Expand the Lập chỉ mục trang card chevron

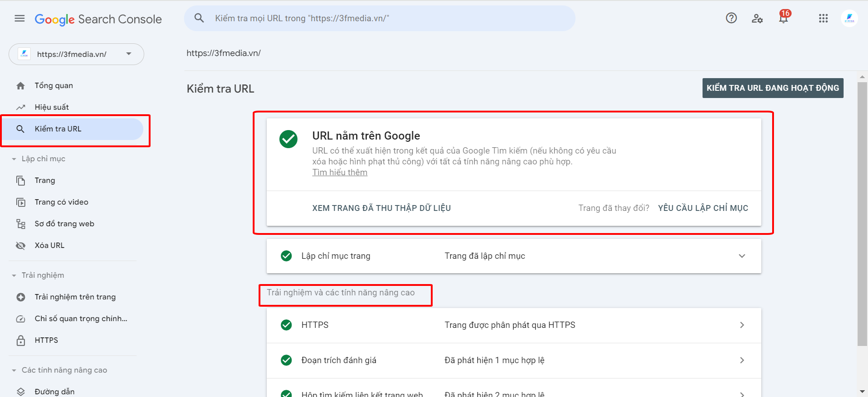[x=742, y=256]
